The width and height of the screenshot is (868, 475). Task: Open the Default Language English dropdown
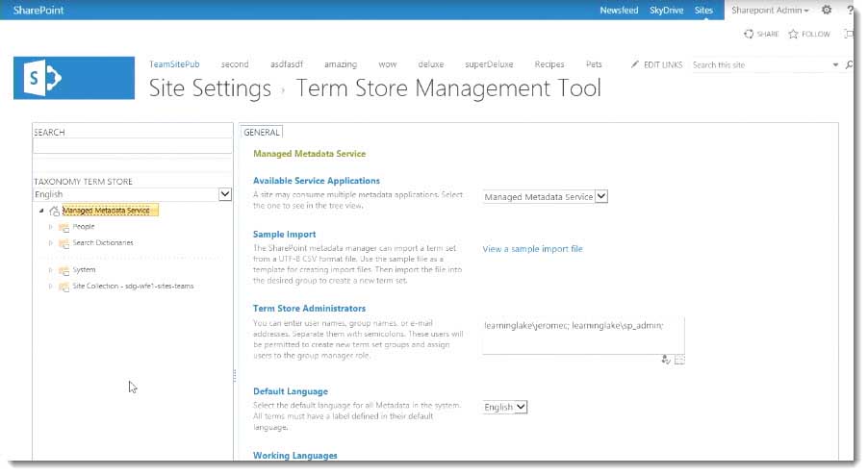521,407
